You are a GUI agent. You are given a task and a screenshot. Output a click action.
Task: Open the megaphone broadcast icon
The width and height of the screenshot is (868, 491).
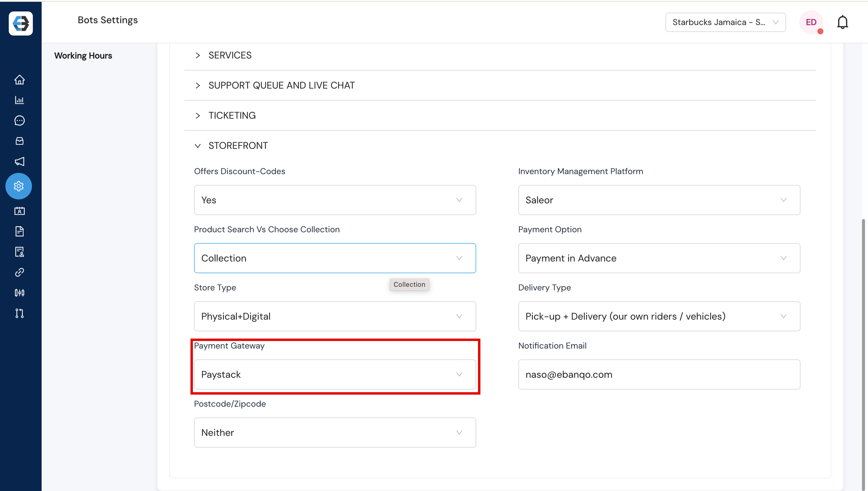19,161
